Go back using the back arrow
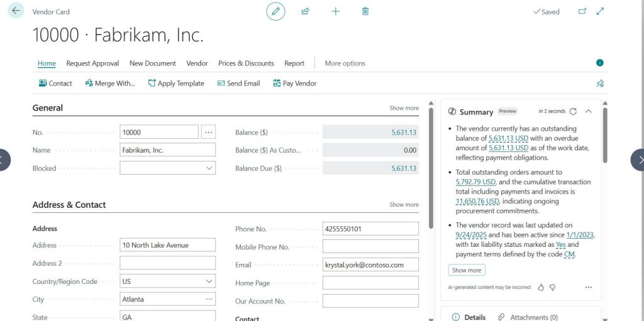The width and height of the screenshot is (644, 321). click(16, 11)
